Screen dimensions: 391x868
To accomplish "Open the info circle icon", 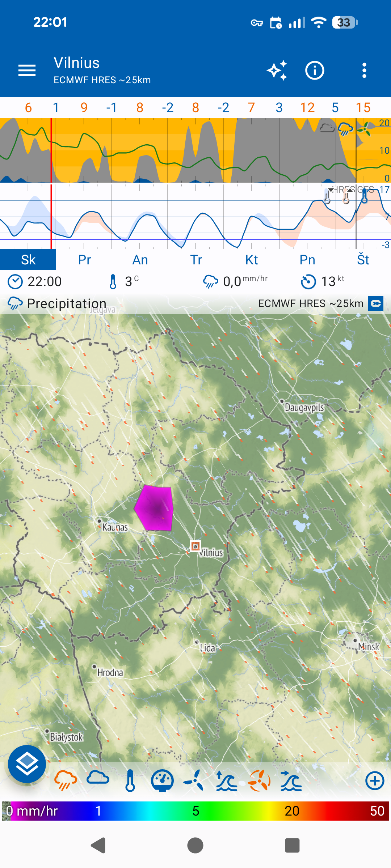I will point(315,70).
